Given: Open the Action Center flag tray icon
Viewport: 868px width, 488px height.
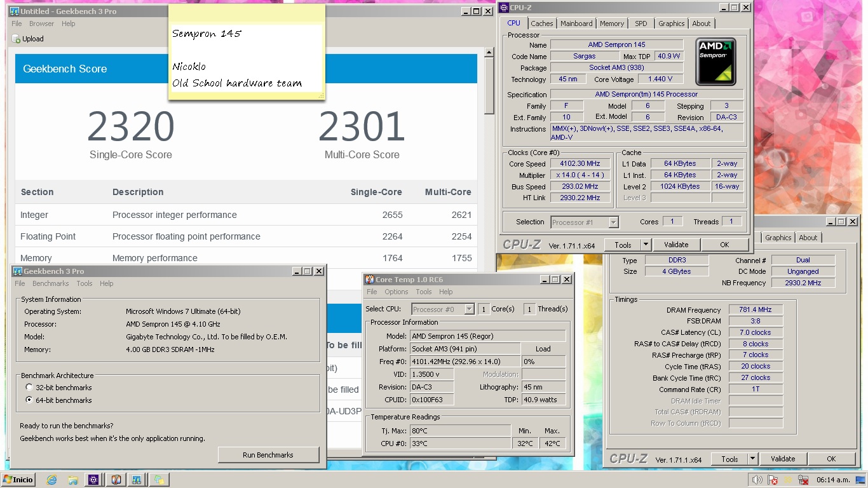Looking at the screenshot, I should click(x=773, y=480).
